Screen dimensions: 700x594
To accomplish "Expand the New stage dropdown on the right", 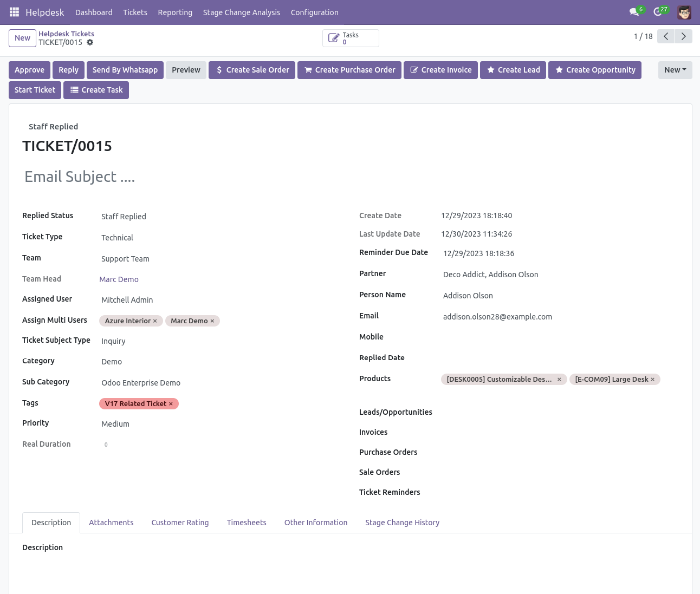I will 675,70.
